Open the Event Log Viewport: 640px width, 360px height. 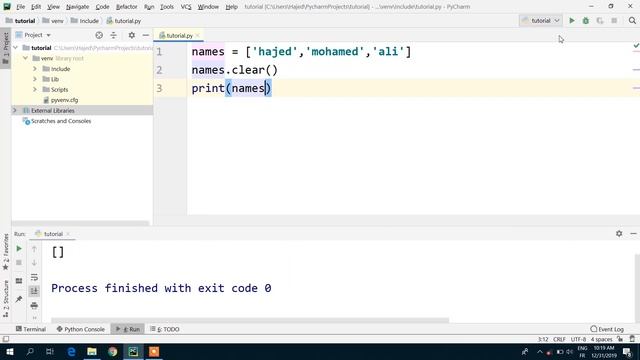coord(607,329)
